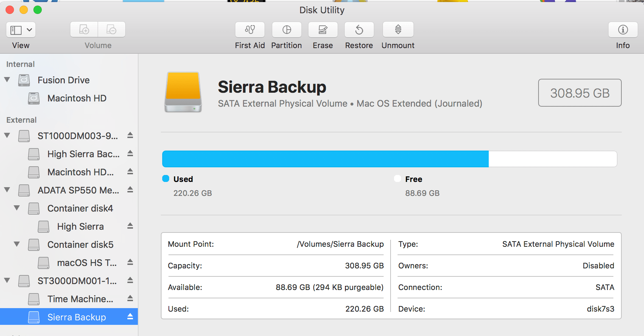
Task: Click the 308.95 GB capacity box
Action: [x=580, y=93]
